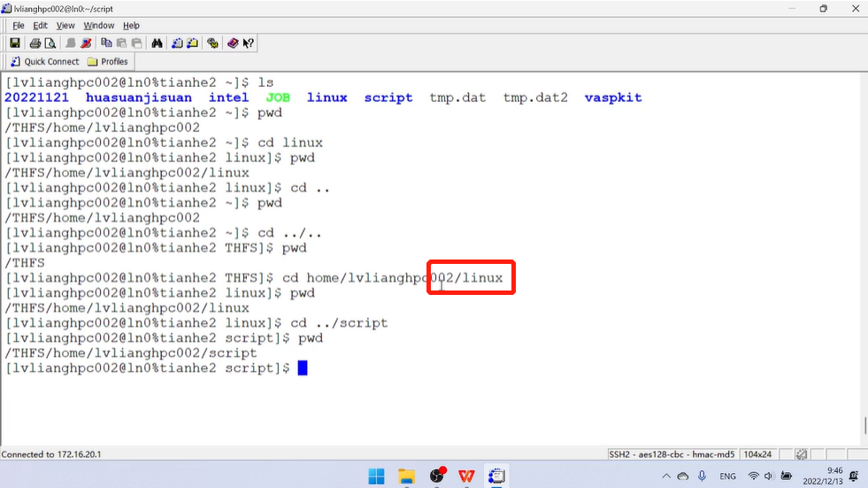
Task: Click 'SSH2 - aes128-cbc - hmac-md5' status field
Action: coord(672,454)
